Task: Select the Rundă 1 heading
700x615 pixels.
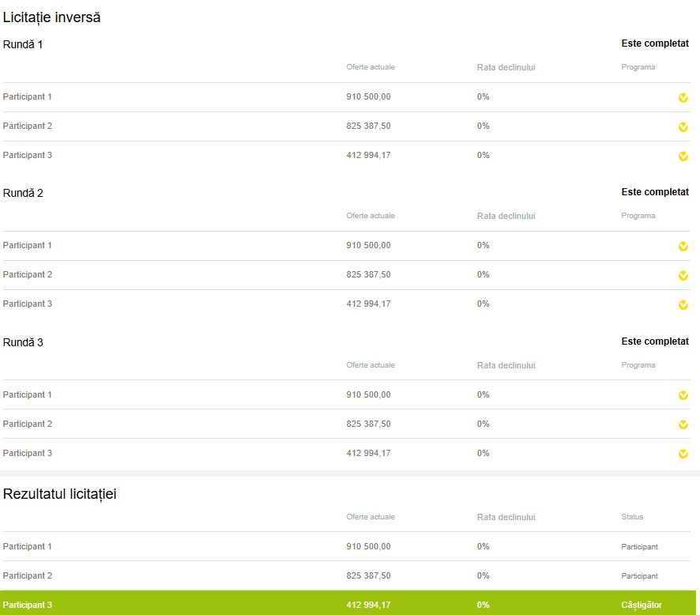Action: click(x=23, y=44)
